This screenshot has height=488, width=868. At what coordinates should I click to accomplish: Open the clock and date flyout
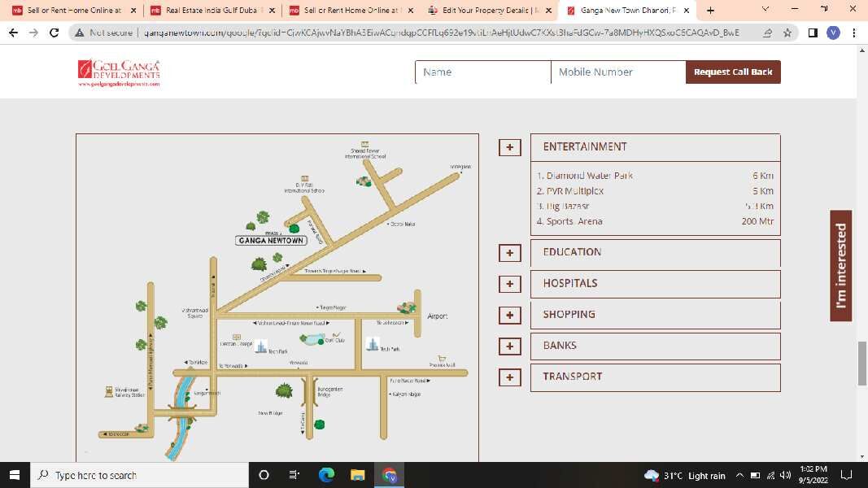tap(813, 475)
